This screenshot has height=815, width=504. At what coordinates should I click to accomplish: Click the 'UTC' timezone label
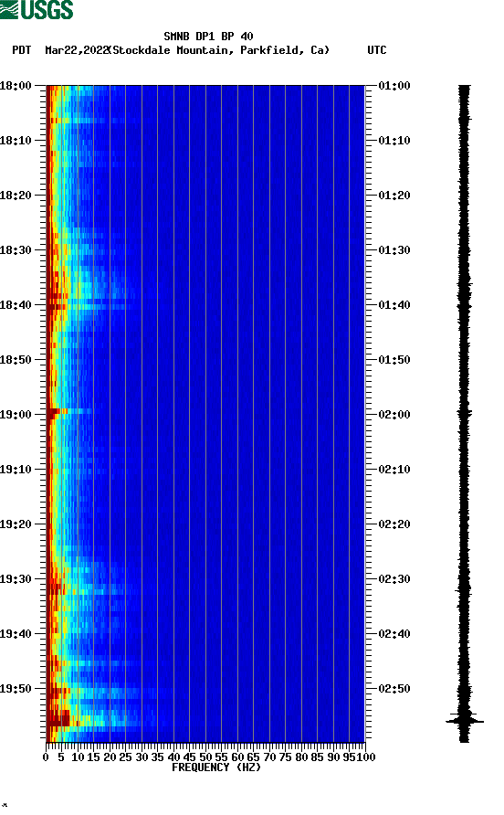click(x=377, y=50)
